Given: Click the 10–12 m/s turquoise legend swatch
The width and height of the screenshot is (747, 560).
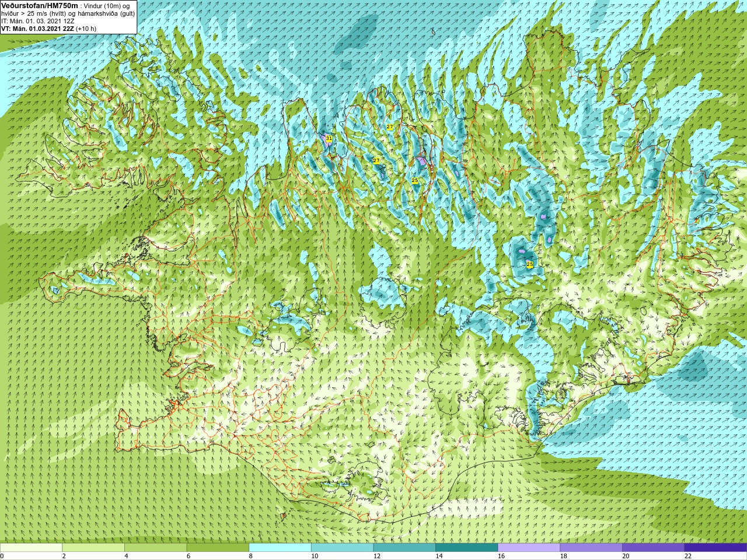Looking at the screenshot, I should coord(342,548).
